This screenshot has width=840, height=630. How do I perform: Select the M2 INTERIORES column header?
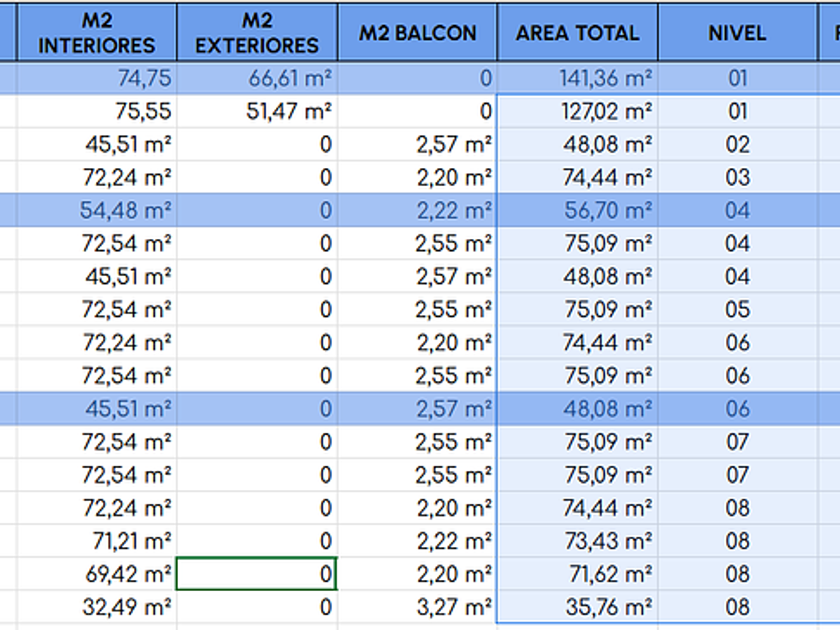97,33
